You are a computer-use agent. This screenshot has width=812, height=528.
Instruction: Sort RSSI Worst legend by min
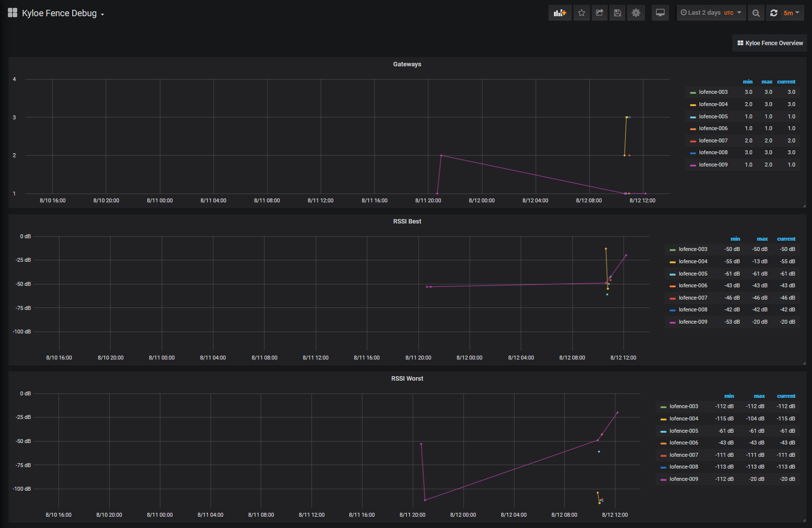(729, 396)
